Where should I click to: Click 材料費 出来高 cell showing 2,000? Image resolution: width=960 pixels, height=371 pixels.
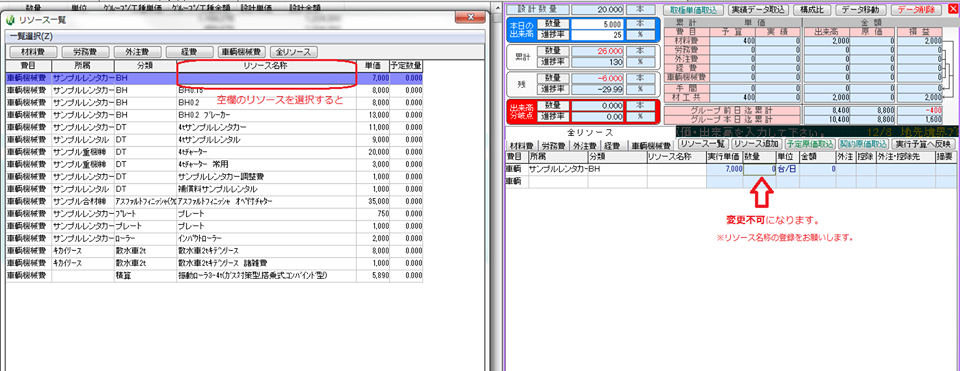828,41
